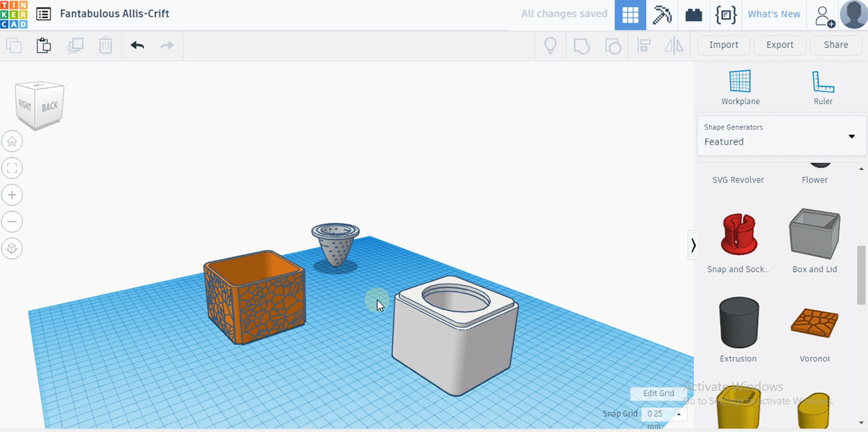Click Fit all in view icon
This screenshot has height=432, width=868.
12,168
